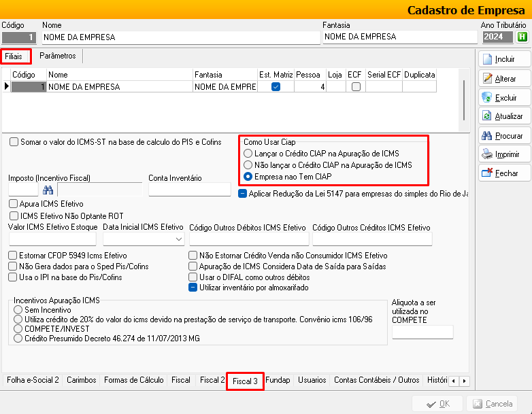Click the Fechar window icon

(487, 173)
